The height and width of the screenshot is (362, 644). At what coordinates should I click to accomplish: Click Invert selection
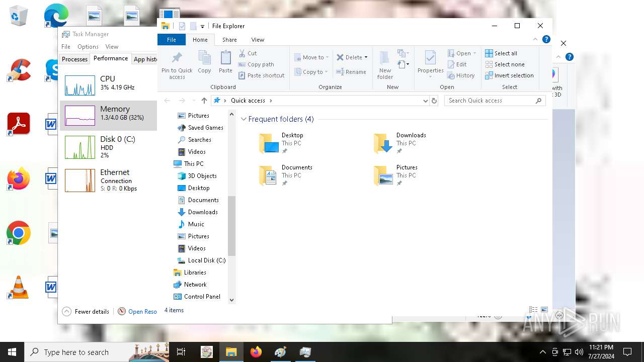(x=509, y=75)
